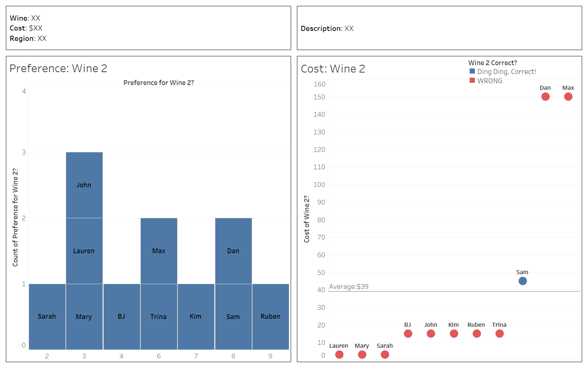This screenshot has width=588, height=368.
Task: Select John's bar segment in Preference chart
Action: [84, 185]
